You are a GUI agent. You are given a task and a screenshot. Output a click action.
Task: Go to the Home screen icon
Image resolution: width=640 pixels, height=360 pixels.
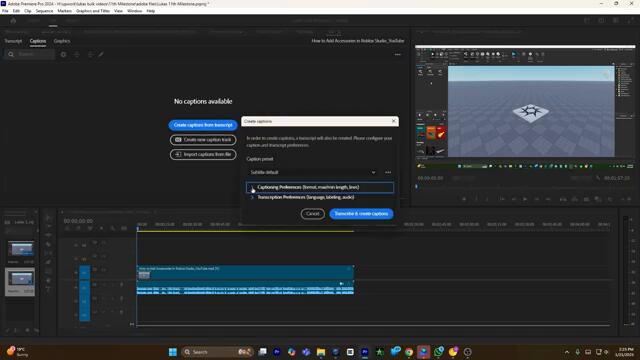coord(13,20)
